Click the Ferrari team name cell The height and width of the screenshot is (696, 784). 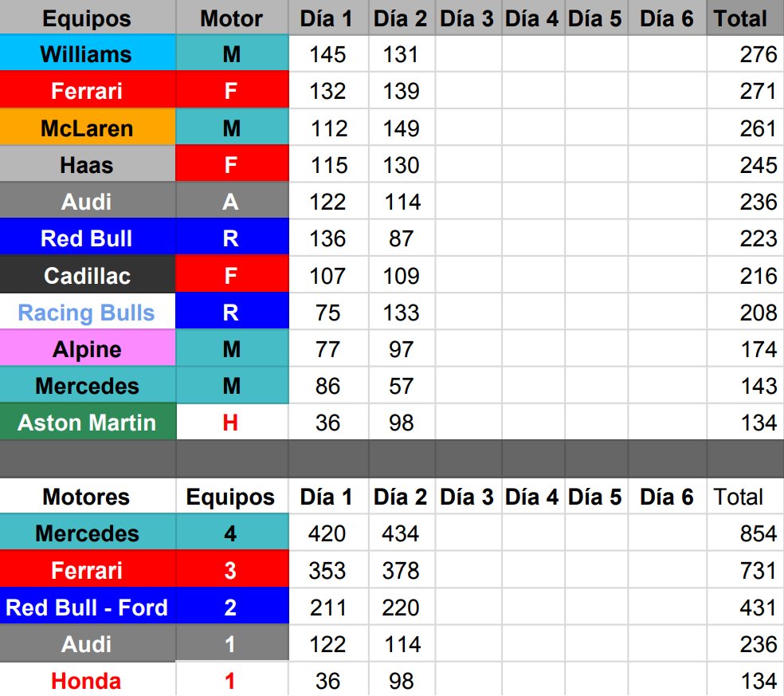(x=88, y=90)
